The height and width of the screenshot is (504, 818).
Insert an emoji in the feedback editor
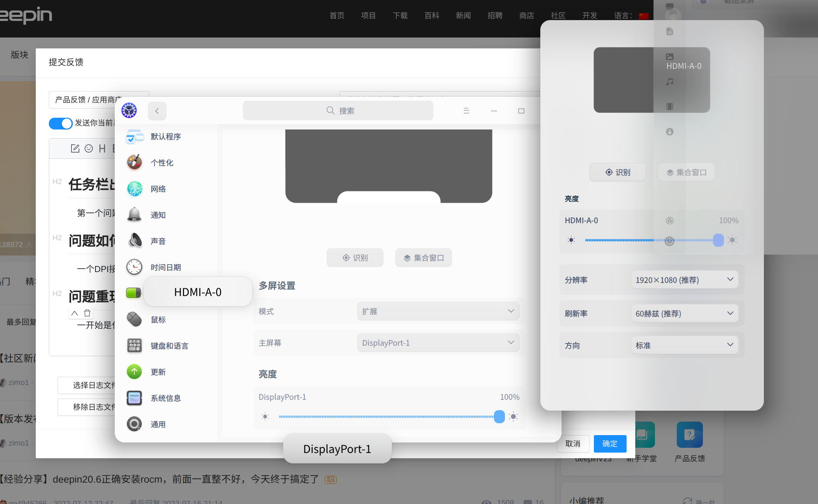(89, 148)
